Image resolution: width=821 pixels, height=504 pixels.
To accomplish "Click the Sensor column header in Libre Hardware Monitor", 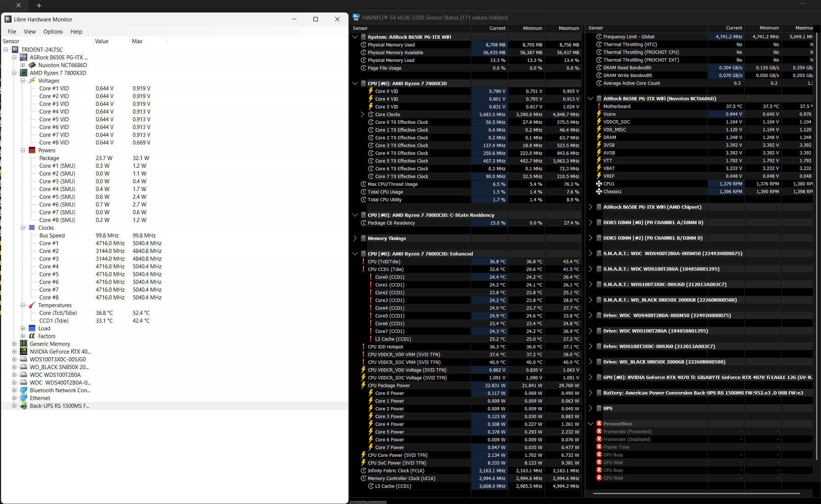I will tap(47, 41).
